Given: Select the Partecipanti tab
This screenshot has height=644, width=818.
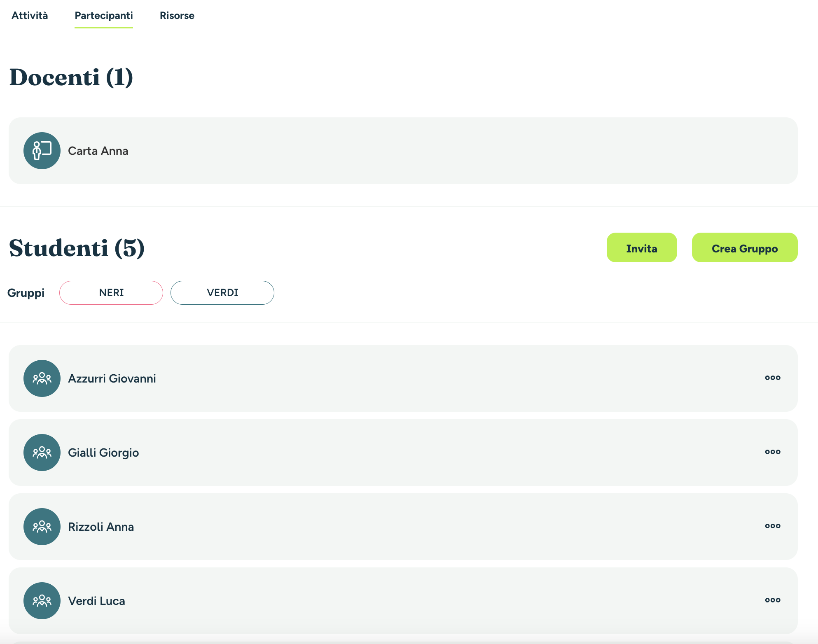Looking at the screenshot, I should [104, 16].
